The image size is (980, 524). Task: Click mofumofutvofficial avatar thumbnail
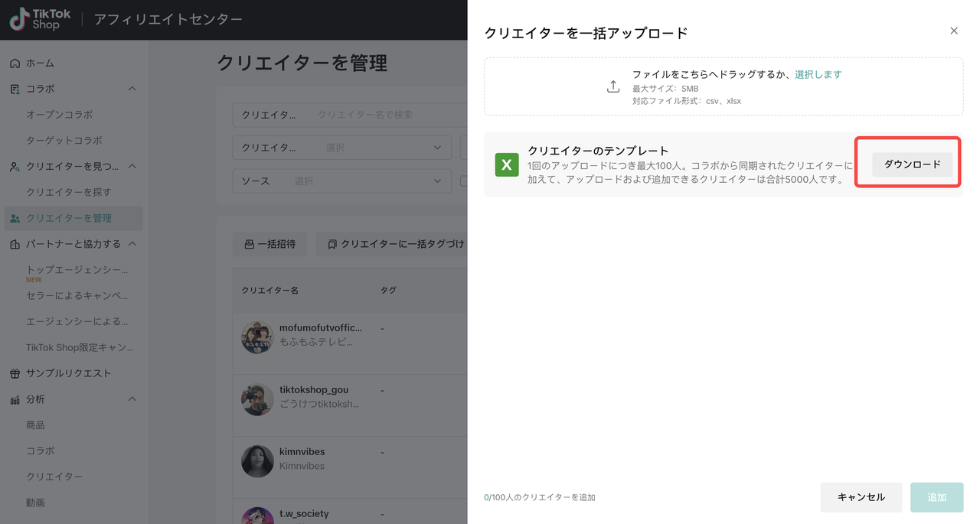click(257, 337)
